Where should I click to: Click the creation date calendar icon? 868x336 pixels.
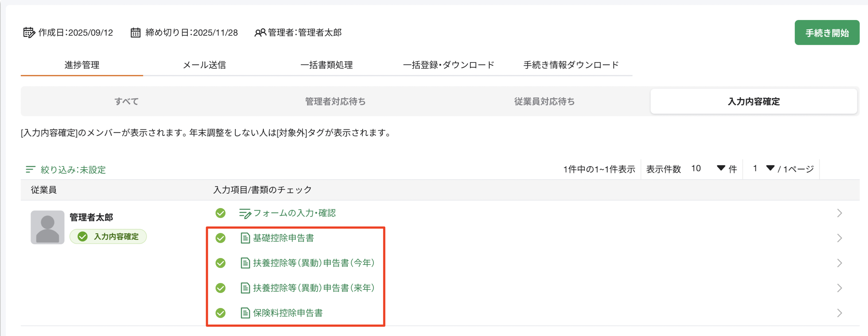pyautogui.click(x=29, y=32)
